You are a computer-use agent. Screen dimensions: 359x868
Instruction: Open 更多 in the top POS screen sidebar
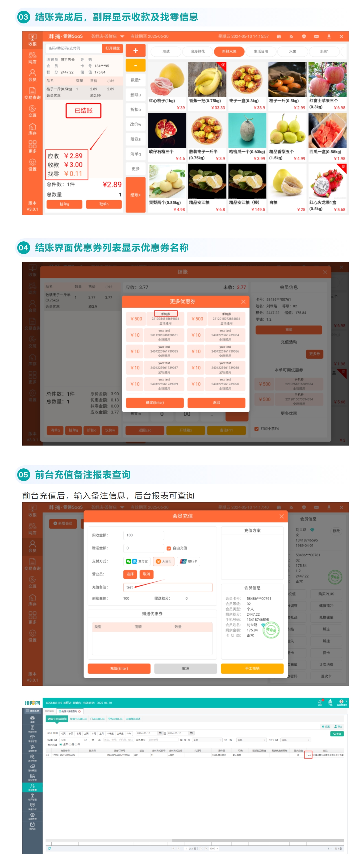click(x=32, y=147)
